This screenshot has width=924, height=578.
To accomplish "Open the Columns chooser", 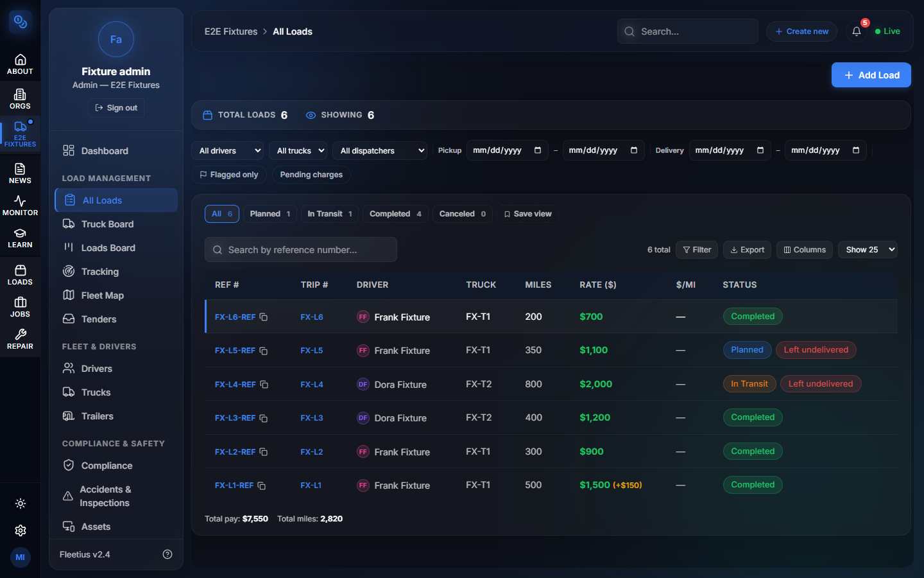I will point(805,250).
